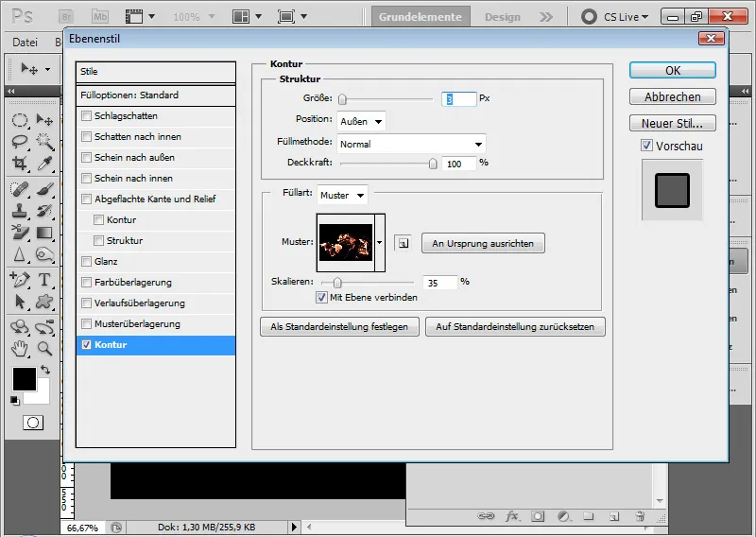Open the Screen Mode dropdown
This screenshot has width=756, height=537.
point(292,17)
